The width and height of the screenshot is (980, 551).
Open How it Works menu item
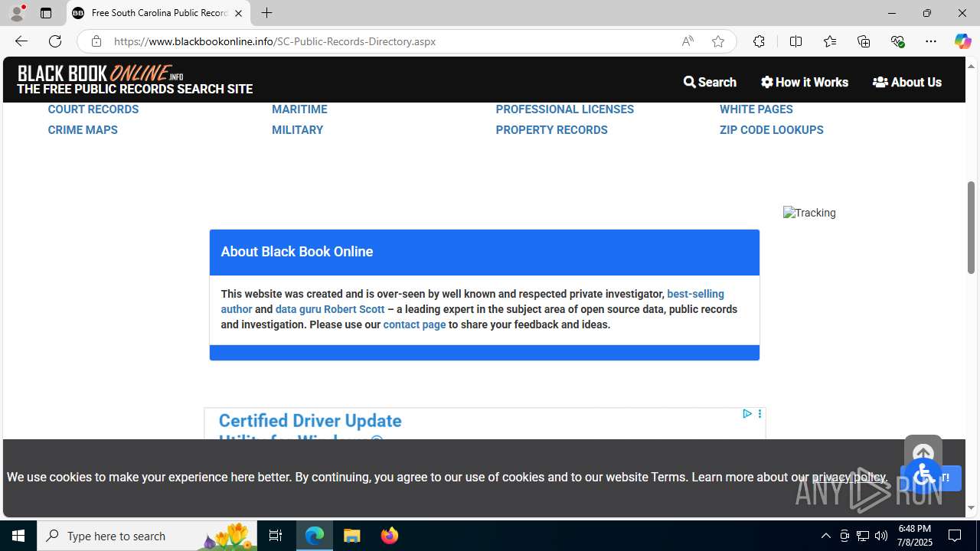pyautogui.click(x=805, y=82)
